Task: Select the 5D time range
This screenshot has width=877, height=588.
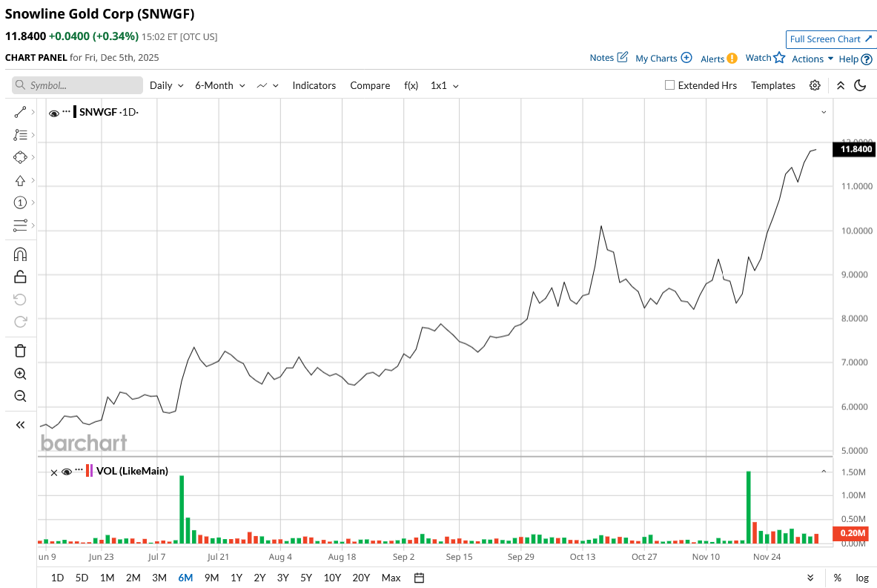Action: pyautogui.click(x=82, y=578)
